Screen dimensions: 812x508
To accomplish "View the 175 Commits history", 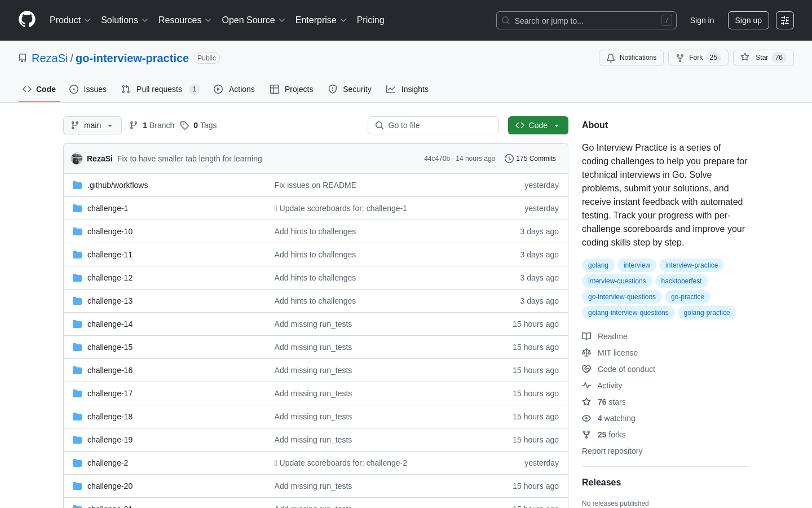I will point(530,159).
